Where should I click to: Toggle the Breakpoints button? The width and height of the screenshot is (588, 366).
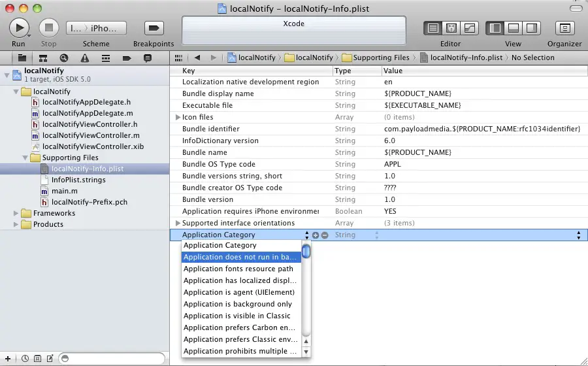(x=154, y=28)
